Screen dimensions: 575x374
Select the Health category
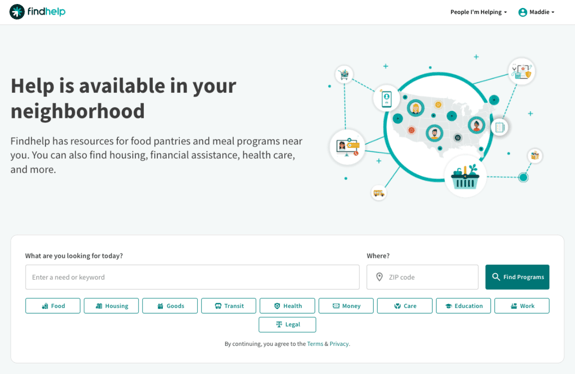tap(288, 306)
